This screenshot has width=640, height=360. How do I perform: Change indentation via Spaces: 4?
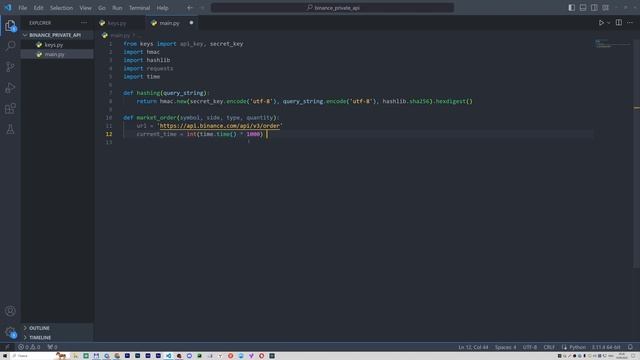click(x=505, y=347)
